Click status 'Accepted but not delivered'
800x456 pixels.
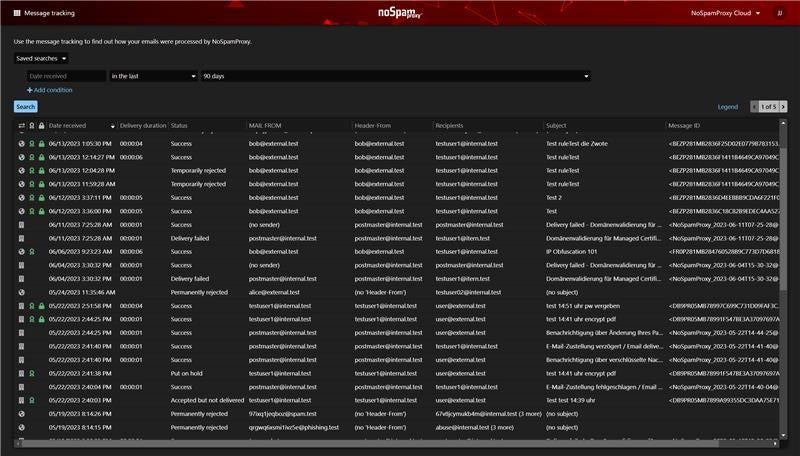[207, 400]
